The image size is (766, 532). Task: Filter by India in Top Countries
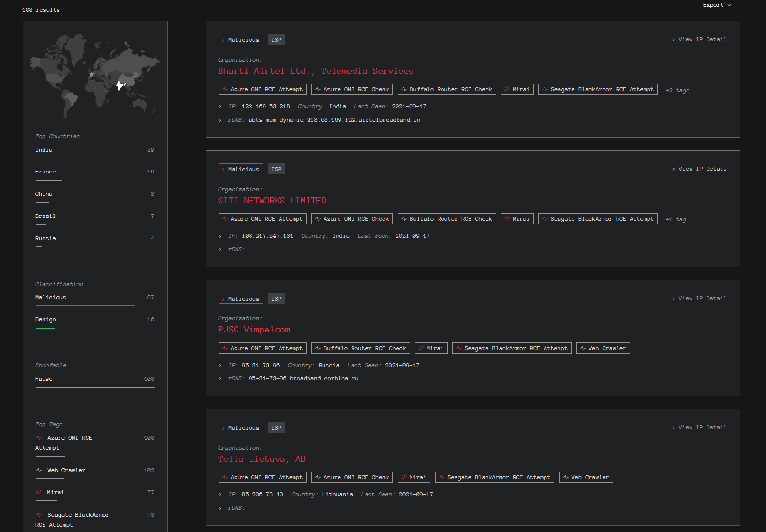[95, 152]
